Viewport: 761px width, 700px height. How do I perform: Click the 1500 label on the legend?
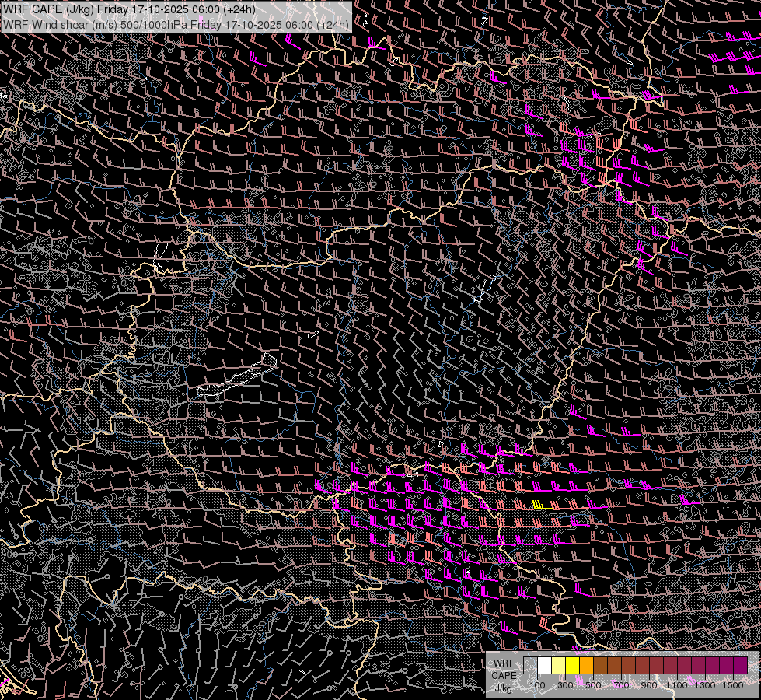click(x=733, y=686)
